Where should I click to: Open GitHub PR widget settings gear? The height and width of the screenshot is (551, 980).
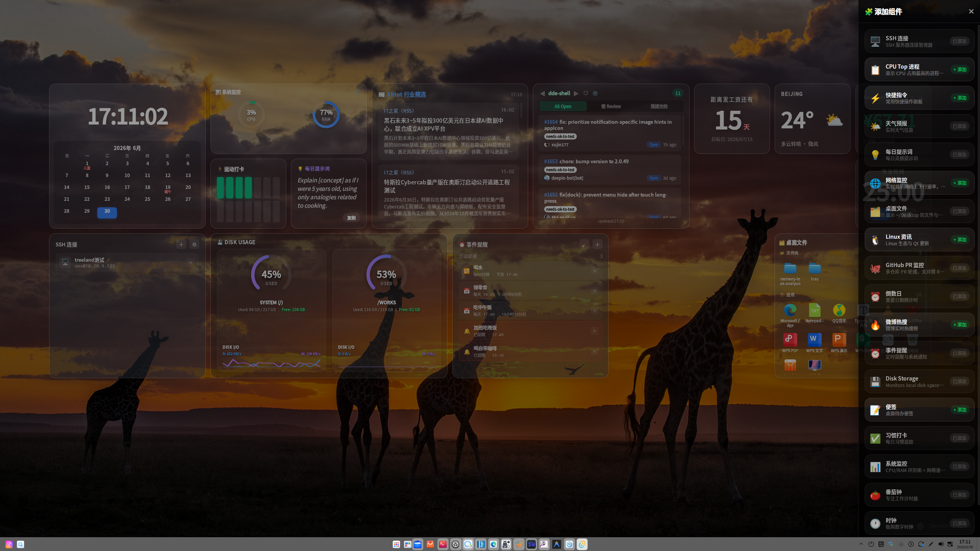(595, 93)
